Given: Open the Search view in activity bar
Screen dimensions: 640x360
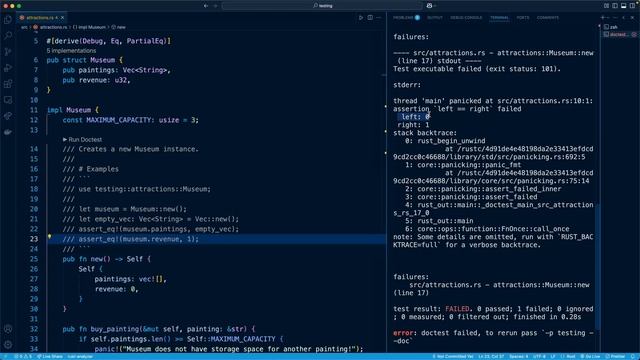Looking at the screenshot, I should [8, 36].
